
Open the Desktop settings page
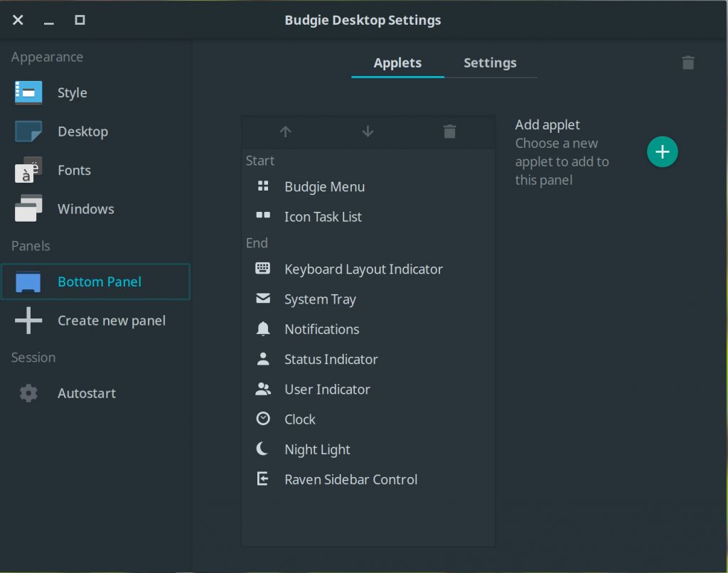pos(96,132)
